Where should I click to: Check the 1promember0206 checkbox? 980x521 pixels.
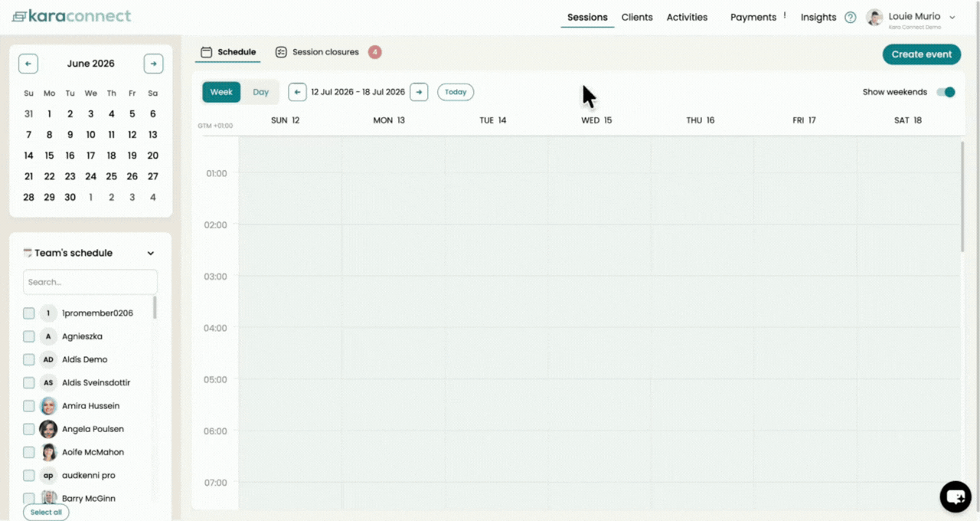28,313
